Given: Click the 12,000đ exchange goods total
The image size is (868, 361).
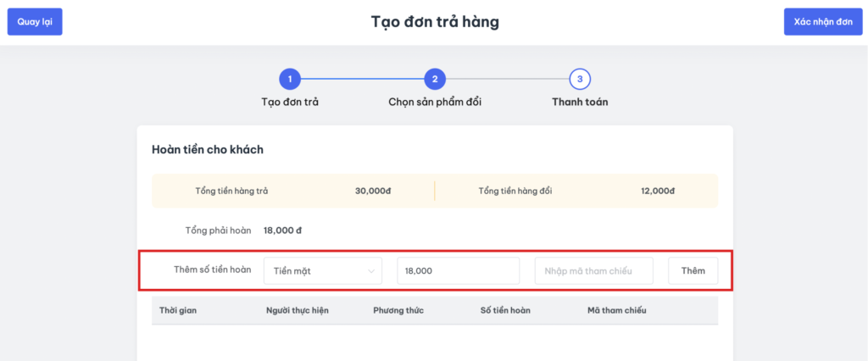Looking at the screenshot, I should pyautogui.click(x=658, y=191).
